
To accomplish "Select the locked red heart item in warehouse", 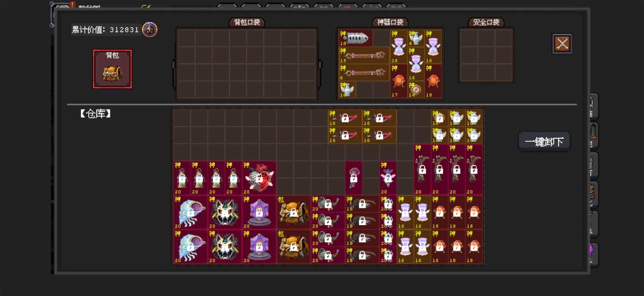I will 259,178.
